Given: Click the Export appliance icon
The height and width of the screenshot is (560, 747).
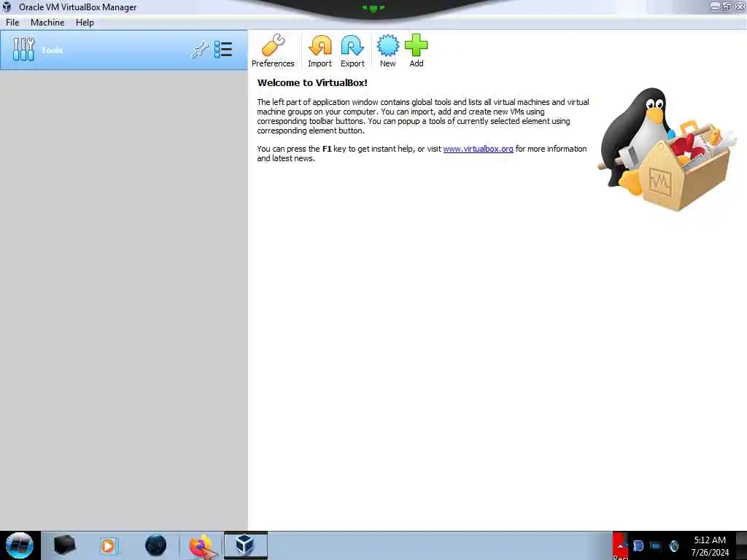Looking at the screenshot, I should pyautogui.click(x=352, y=51).
